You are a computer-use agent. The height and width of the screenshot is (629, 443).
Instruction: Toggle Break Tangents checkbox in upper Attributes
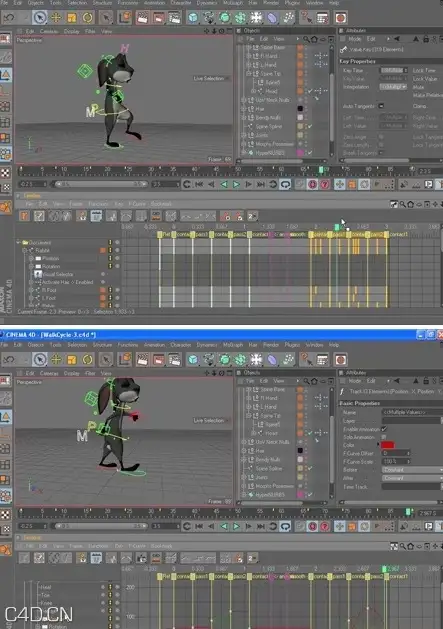[x=381, y=153]
